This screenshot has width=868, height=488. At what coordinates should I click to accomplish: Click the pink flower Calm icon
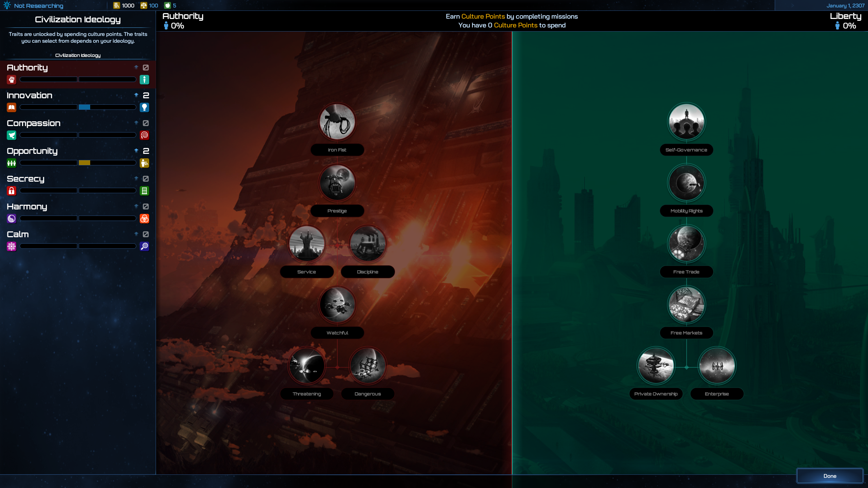(x=12, y=246)
